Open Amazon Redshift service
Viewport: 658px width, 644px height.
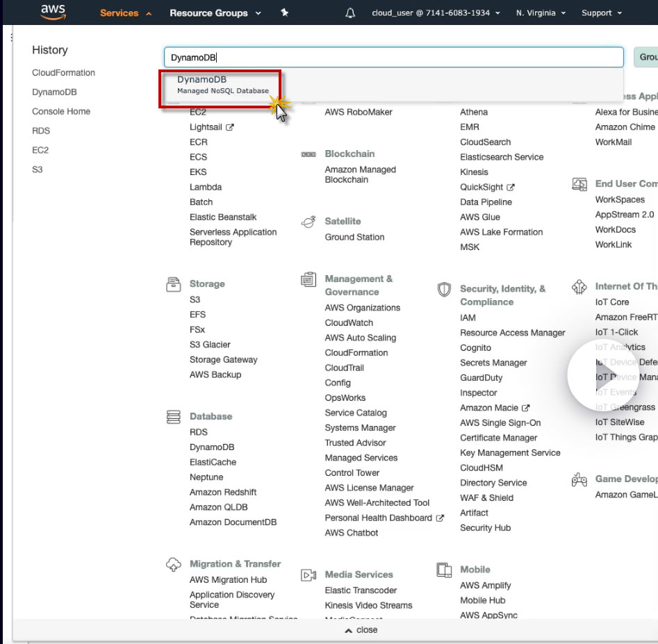pos(223,493)
